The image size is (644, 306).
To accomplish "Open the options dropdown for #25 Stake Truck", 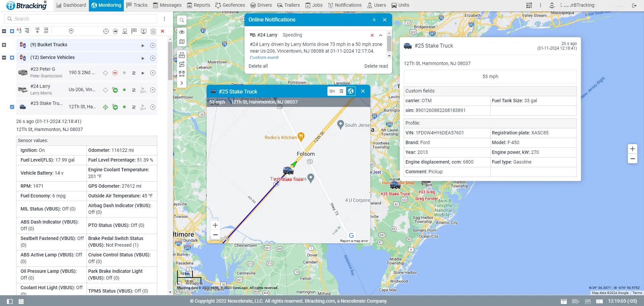I will [153, 107].
